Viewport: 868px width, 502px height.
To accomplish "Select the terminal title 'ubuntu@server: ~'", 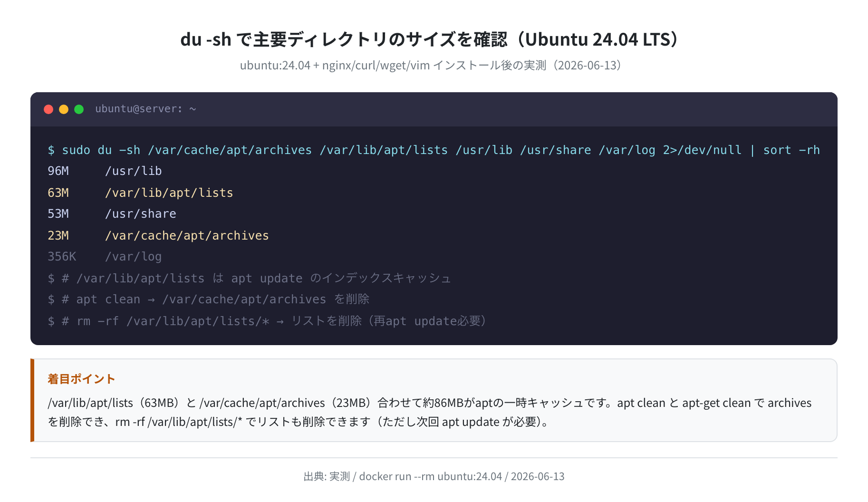I will 145,109.
